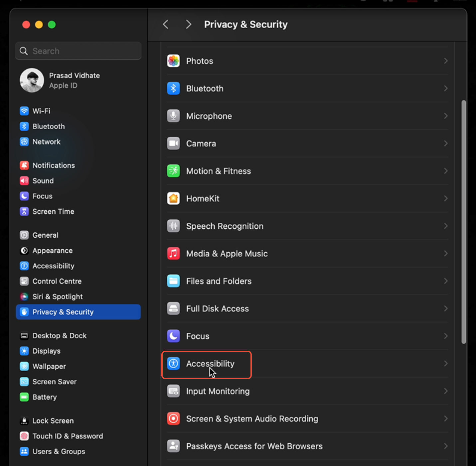This screenshot has height=466, width=476.
Task: Click the Prasad Vidhate profile avatar
Action: tap(32, 80)
